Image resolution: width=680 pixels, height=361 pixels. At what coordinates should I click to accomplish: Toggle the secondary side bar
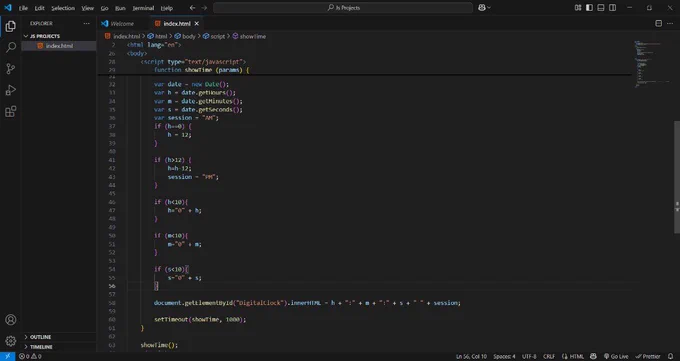coord(612,7)
